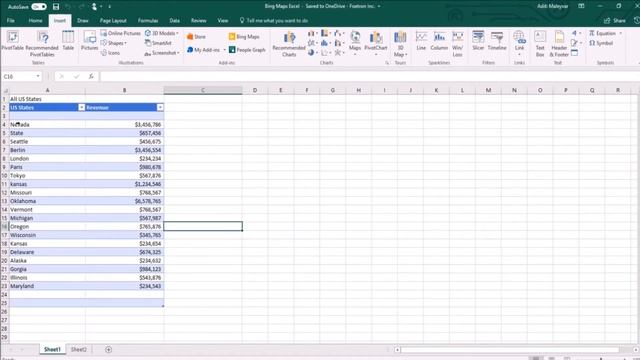Select the All US States title cell
640x360 pixels.
pyautogui.click(x=47, y=99)
